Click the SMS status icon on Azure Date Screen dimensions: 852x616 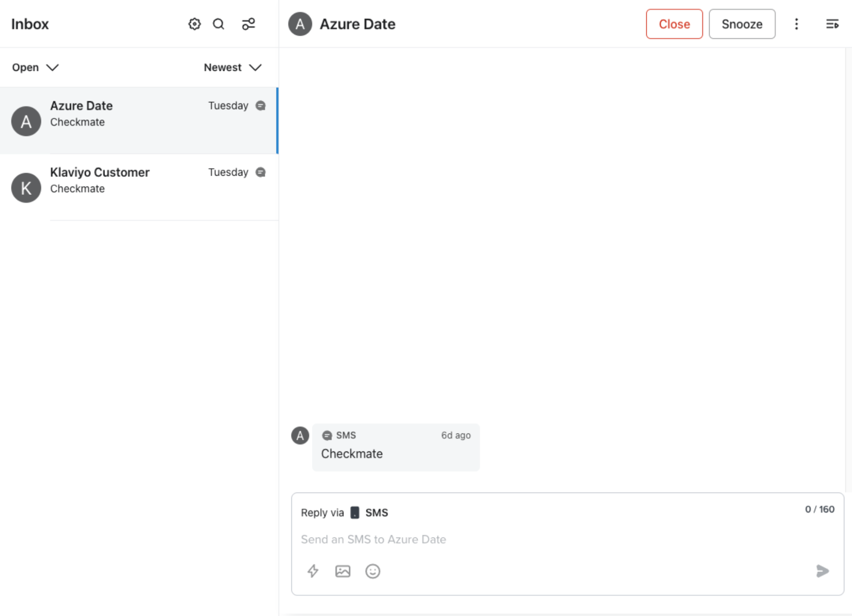261,105
